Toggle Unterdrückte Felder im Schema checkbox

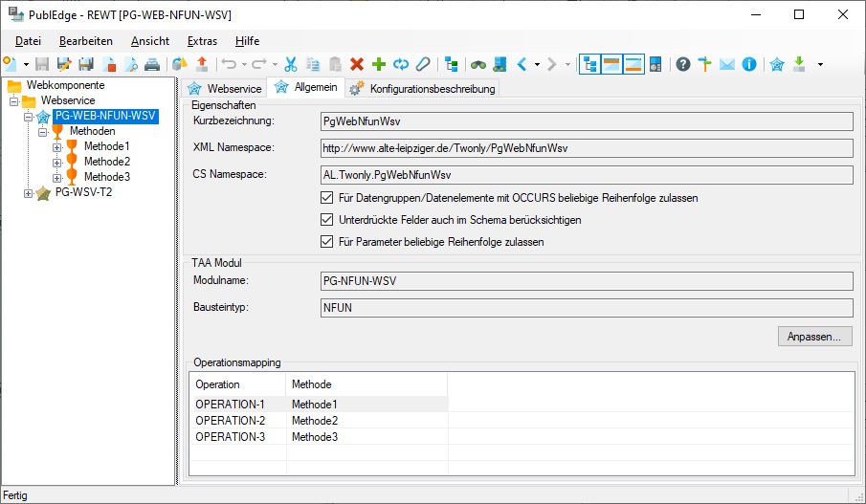tap(327, 220)
